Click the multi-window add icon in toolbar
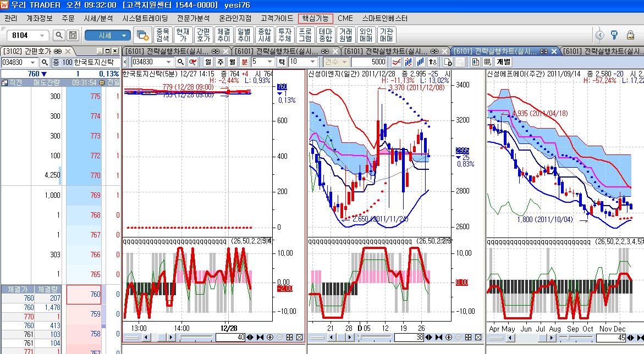The width and height of the screenshot is (644, 354). [x=142, y=35]
